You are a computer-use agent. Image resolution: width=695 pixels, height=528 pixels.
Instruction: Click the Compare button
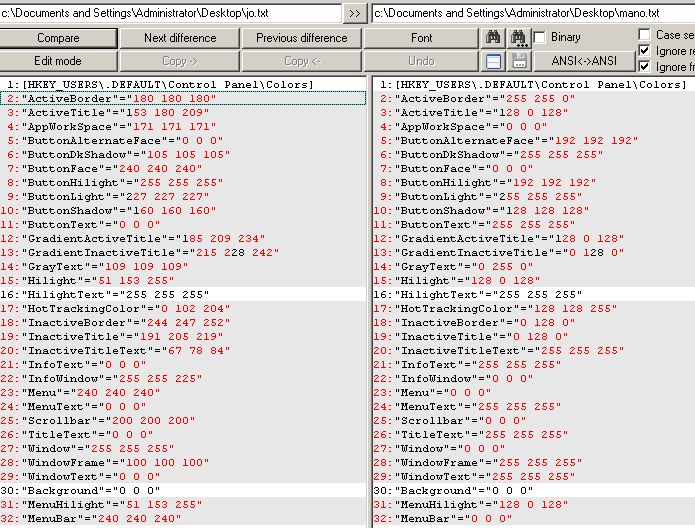click(x=58, y=38)
